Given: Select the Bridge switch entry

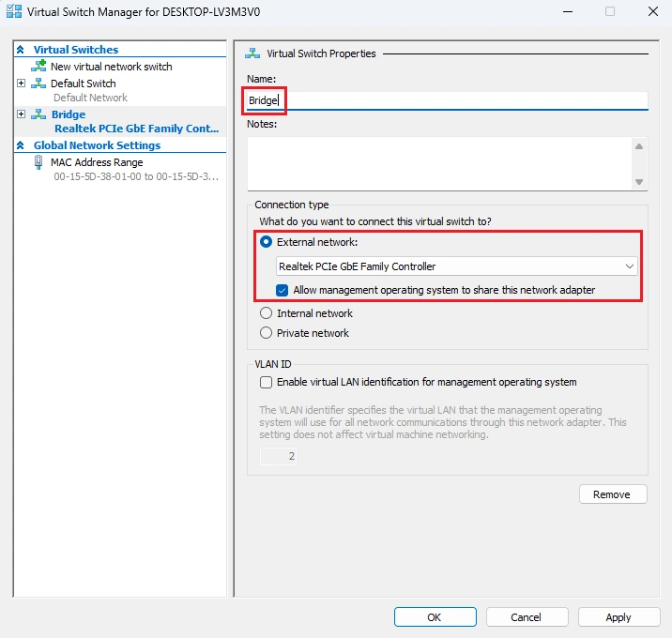Looking at the screenshot, I should (x=69, y=114).
